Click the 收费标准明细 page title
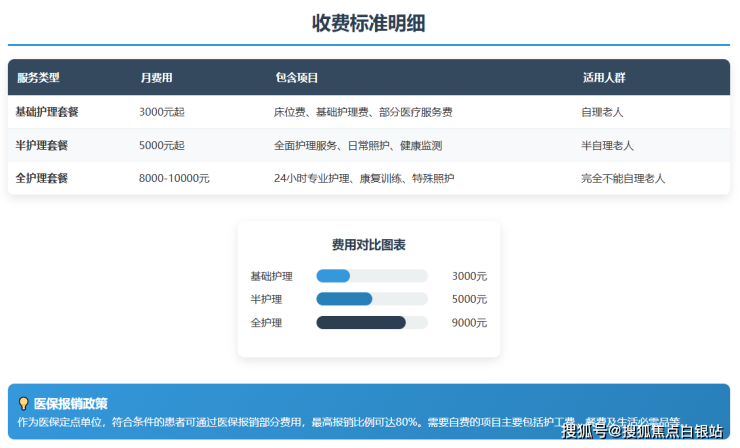The width and height of the screenshot is (740, 448). [369, 23]
